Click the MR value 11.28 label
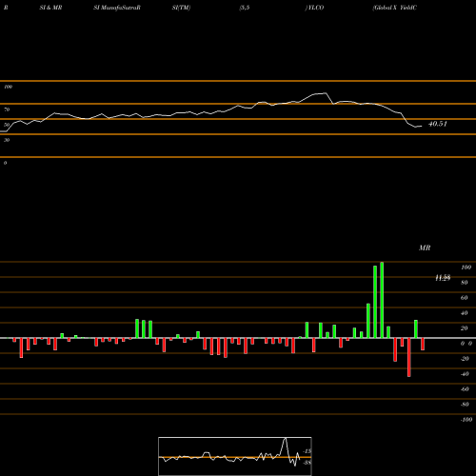476x476 pixels. (443, 278)
